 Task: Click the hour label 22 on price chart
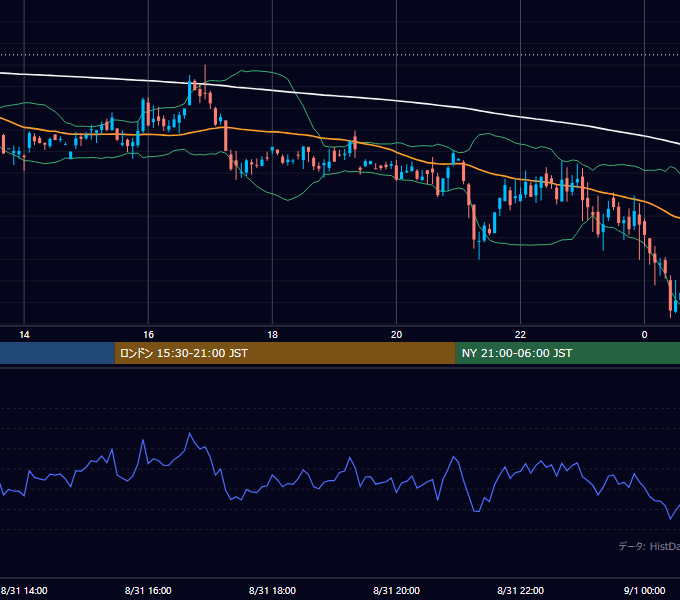pos(520,335)
